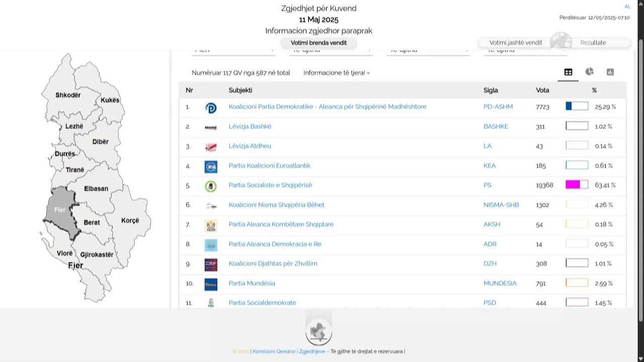The height and width of the screenshot is (362, 644).
Task: Click the Koalicioni Euroatlantik party logo
Action: tap(211, 166)
